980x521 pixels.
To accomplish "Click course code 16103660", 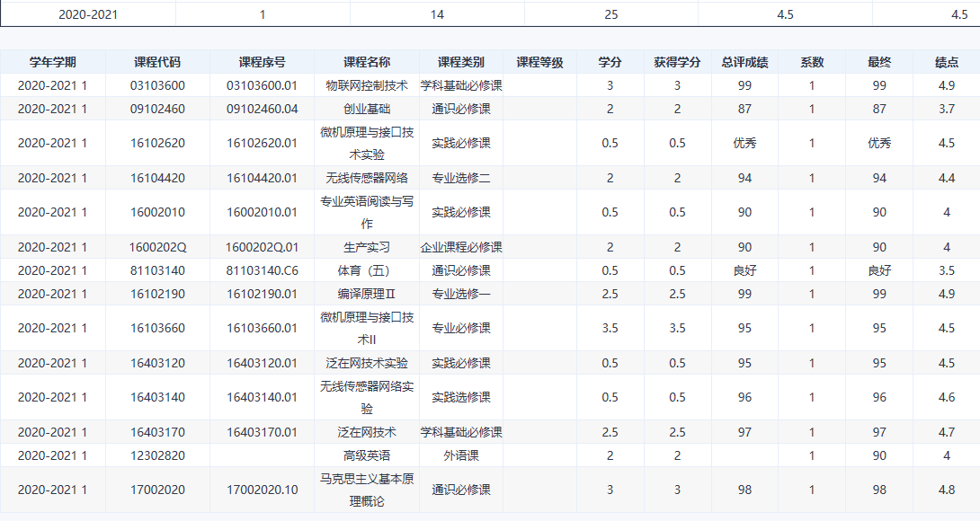I will coord(157,328).
